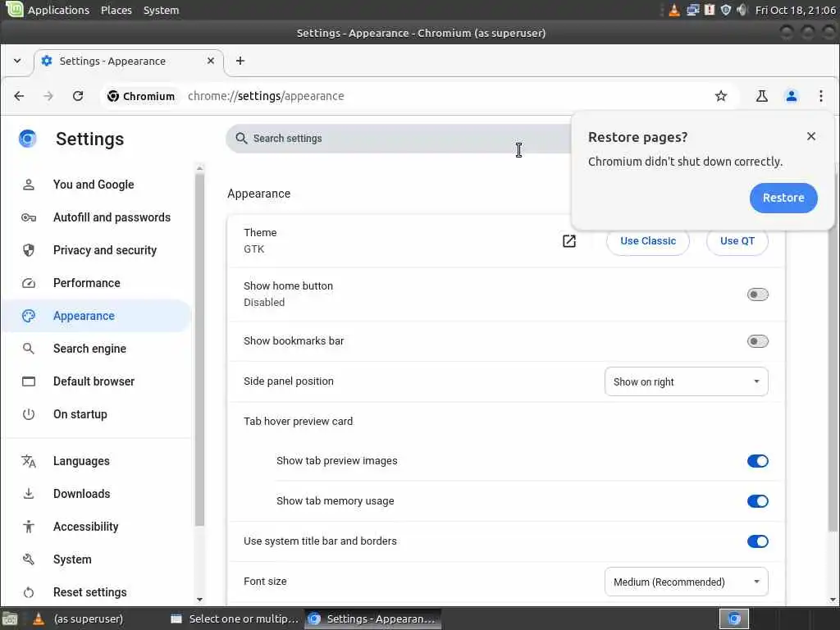Click the Restore button

pyautogui.click(x=783, y=198)
